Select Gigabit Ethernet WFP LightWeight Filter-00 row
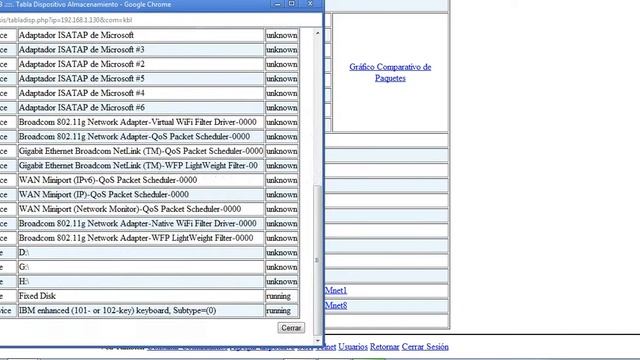The height and width of the screenshot is (360, 640). point(141,166)
